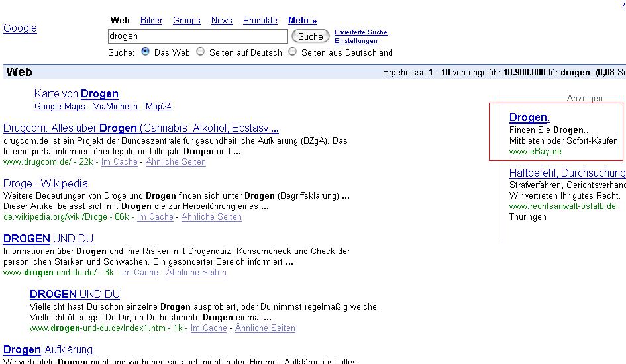Click the www.drugcom.de/ - 22k URL text
Viewport: 626px width, 364px height.
click(48, 162)
